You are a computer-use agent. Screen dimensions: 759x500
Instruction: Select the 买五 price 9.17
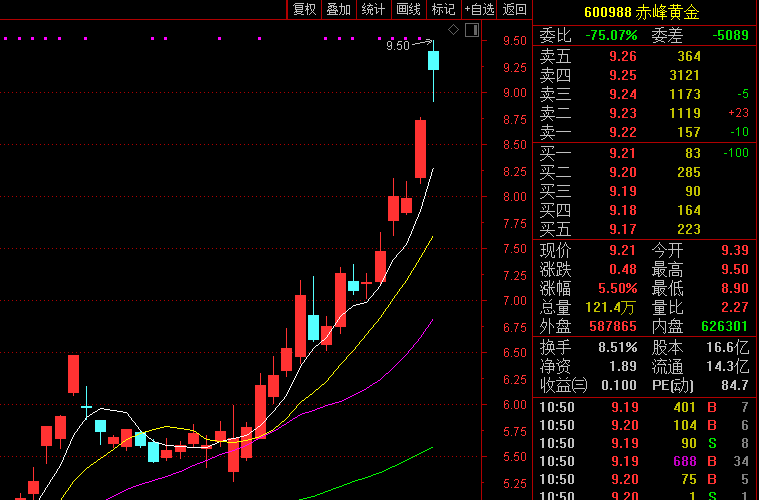tap(622, 229)
